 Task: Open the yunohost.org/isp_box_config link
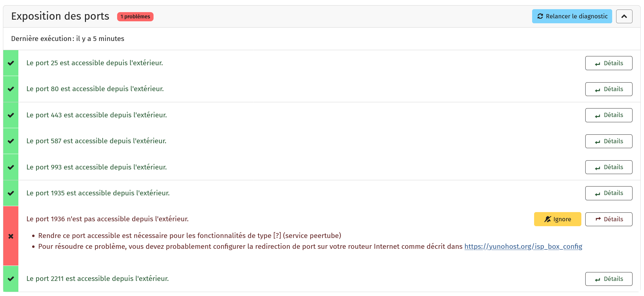(x=523, y=247)
